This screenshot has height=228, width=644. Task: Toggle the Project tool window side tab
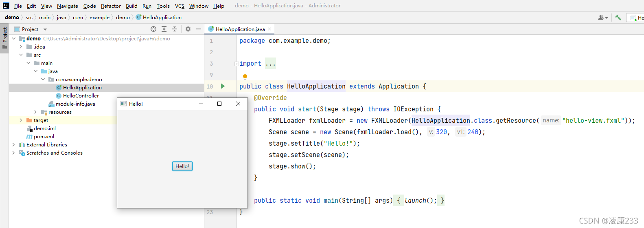(4, 38)
